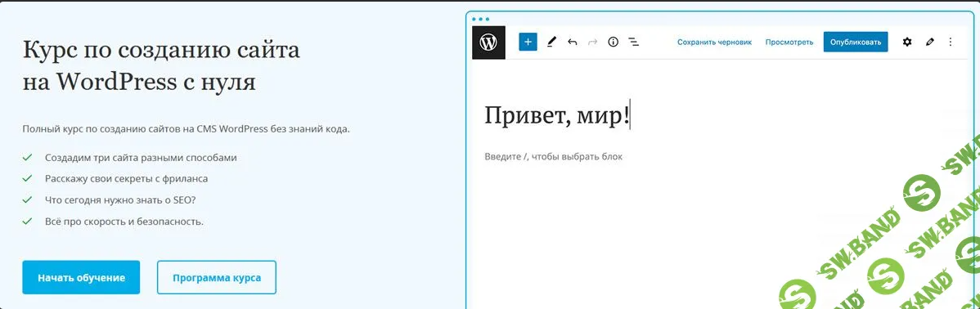980x309 pixels.
Task: Click Сохранить черновик link
Action: pos(714,42)
